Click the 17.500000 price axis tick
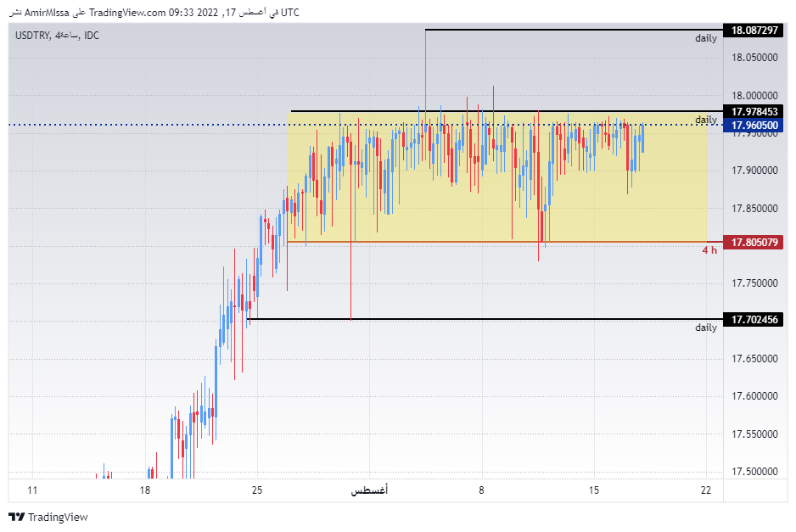Image resolution: width=796 pixels, height=532 pixels. coord(754,472)
